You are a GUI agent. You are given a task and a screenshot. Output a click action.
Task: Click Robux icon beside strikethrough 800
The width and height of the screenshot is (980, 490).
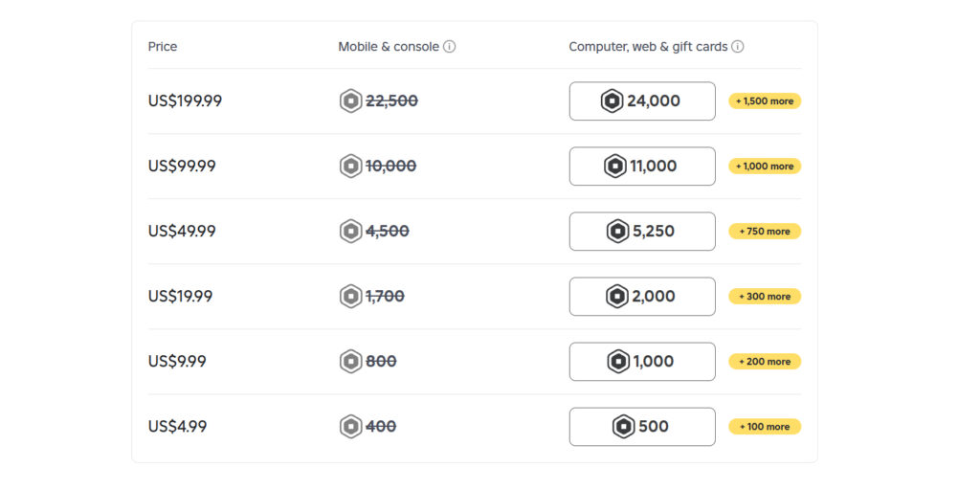351,361
